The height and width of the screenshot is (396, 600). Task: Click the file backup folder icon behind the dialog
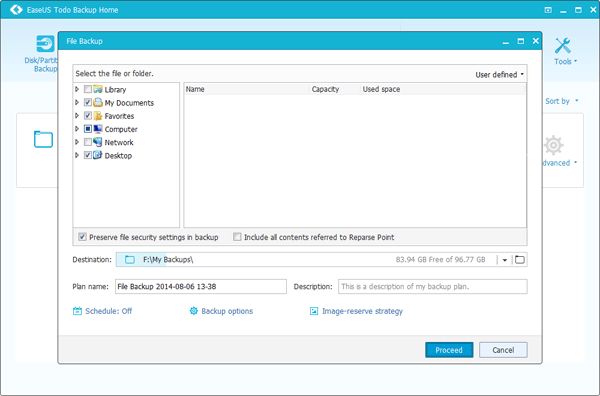click(x=43, y=139)
